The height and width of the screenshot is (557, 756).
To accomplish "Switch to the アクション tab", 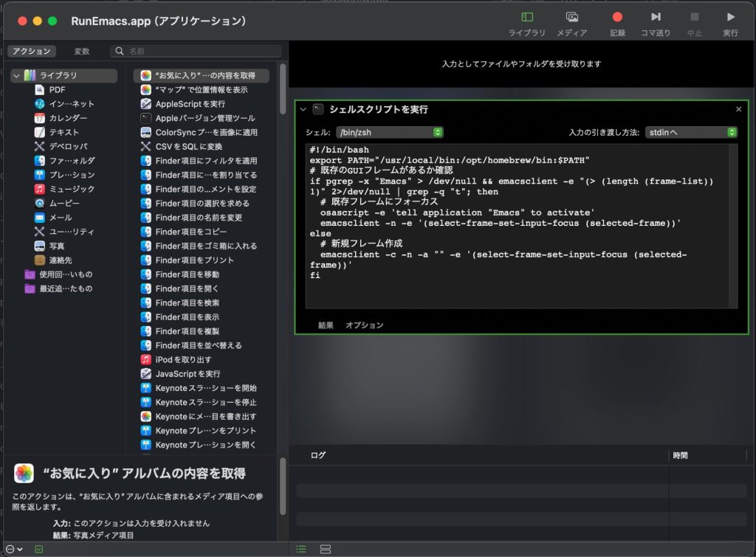I will pos(31,51).
